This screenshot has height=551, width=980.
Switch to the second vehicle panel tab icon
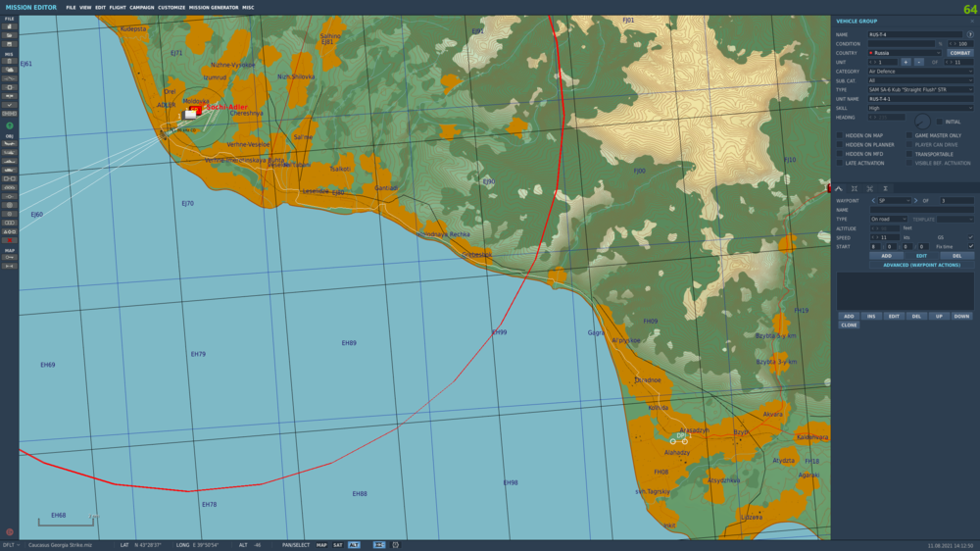click(855, 188)
